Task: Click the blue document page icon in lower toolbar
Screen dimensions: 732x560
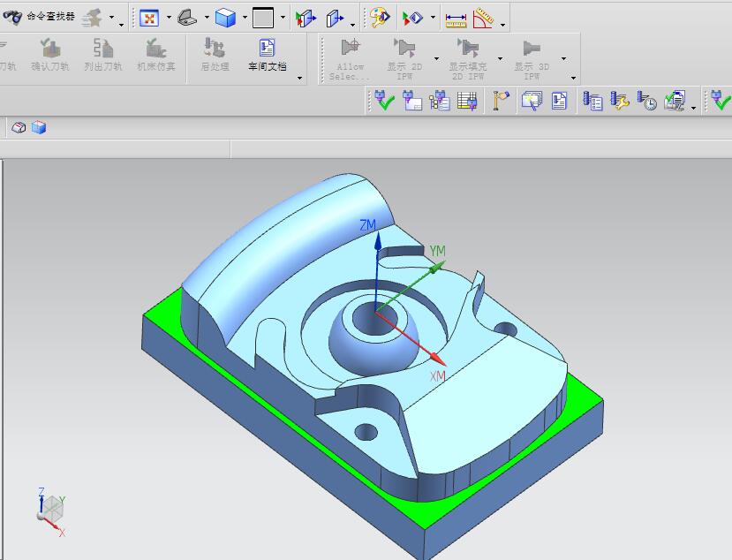Action: (559, 101)
